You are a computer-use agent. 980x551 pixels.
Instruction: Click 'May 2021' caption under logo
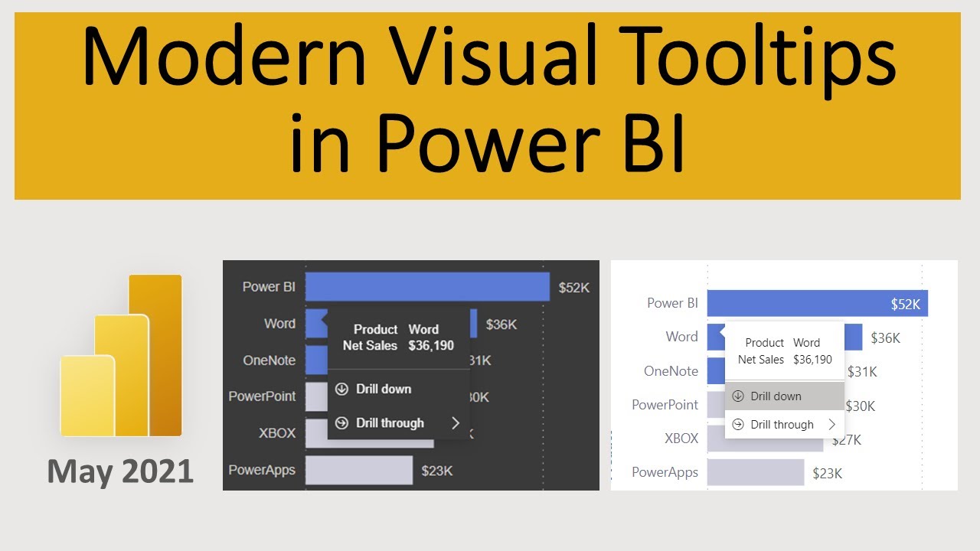[120, 471]
